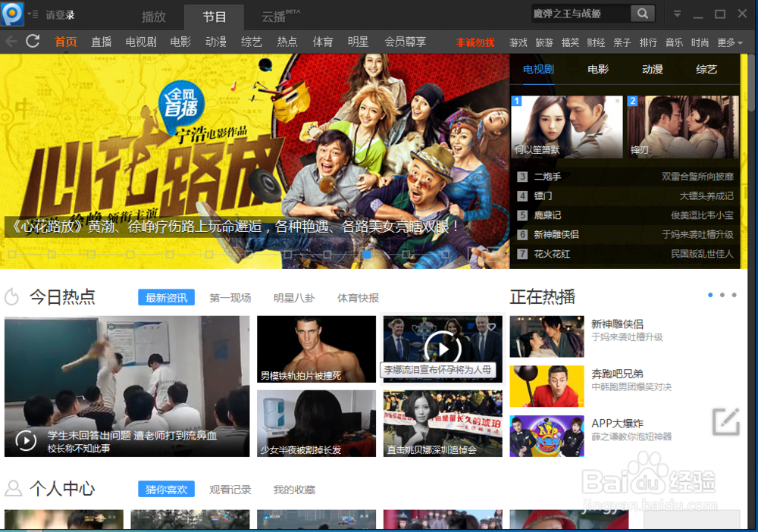Open the 少女半夜被割掉长发 thumbnail
This screenshot has width=758, height=532.
coord(316,424)
